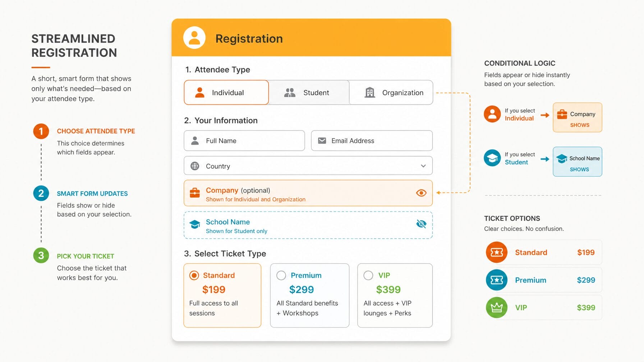644x362 pixels.
Task: Click the Individual link in Conditional Logic
Action: click(x=519, y=118)
